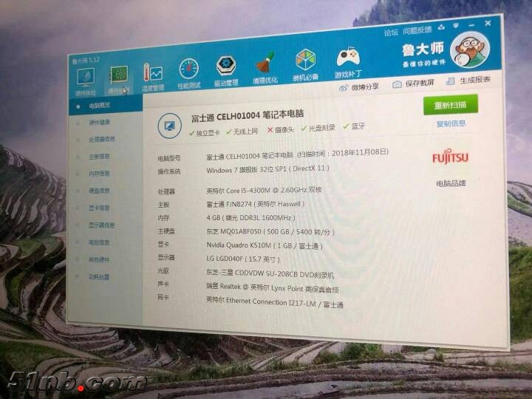Select 处理器信息 in the left sidebar
The width and height of the screenshot is (532, 399).
pyautogui.click(x=102, y=139)
